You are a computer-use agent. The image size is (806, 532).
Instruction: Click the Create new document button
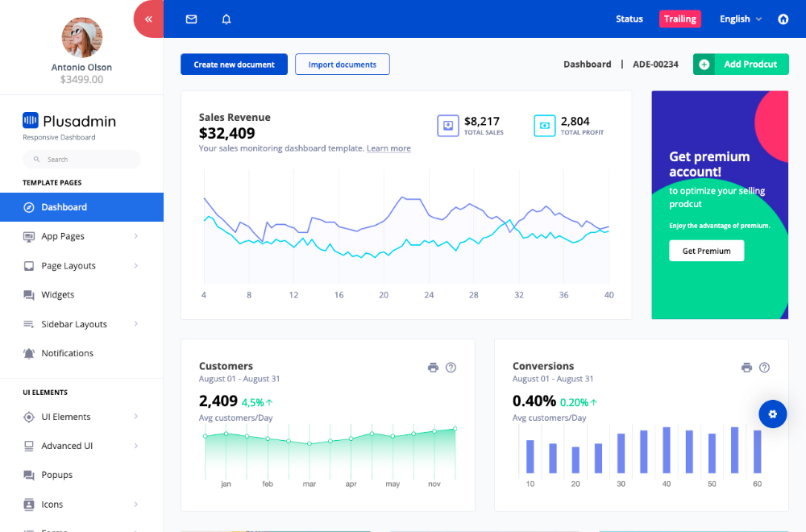point(234,64)
